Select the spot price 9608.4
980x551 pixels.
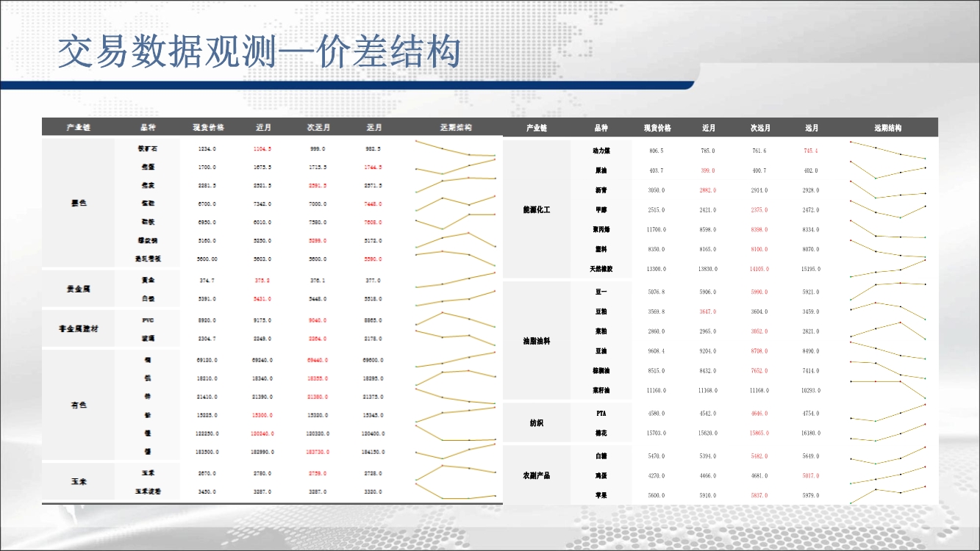(x=657, y=351)
